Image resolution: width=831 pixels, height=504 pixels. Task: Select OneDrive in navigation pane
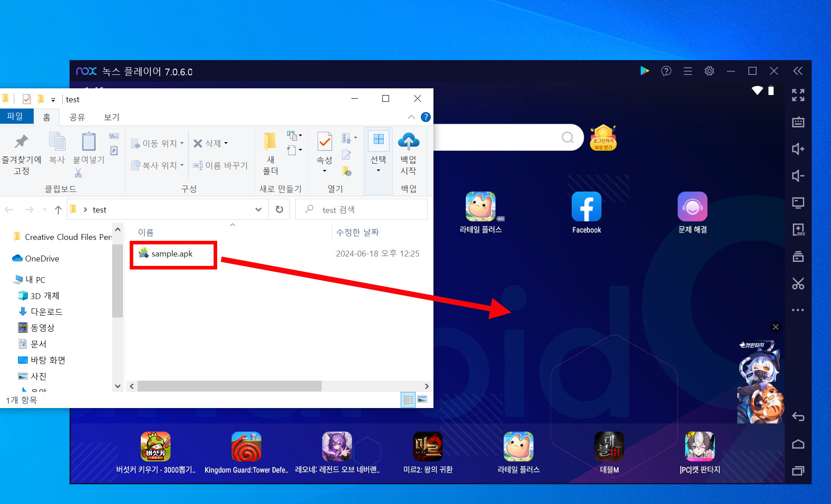point(36,258)
